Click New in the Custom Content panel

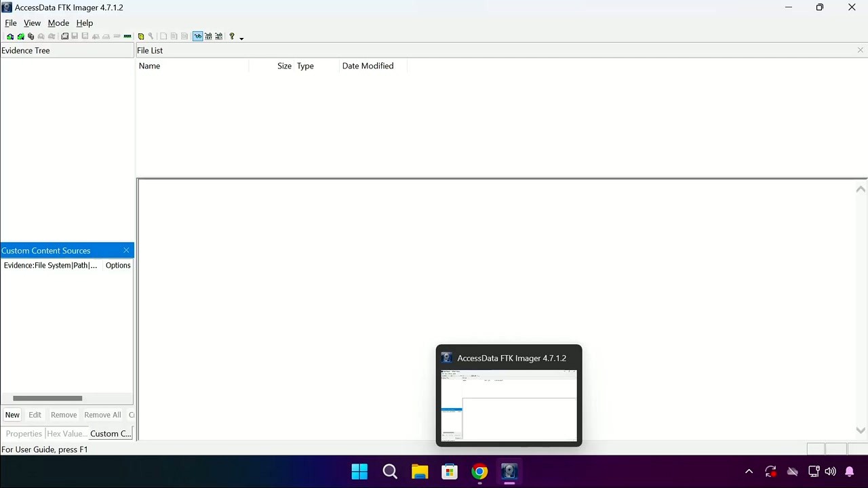click(x=12, y=414)
